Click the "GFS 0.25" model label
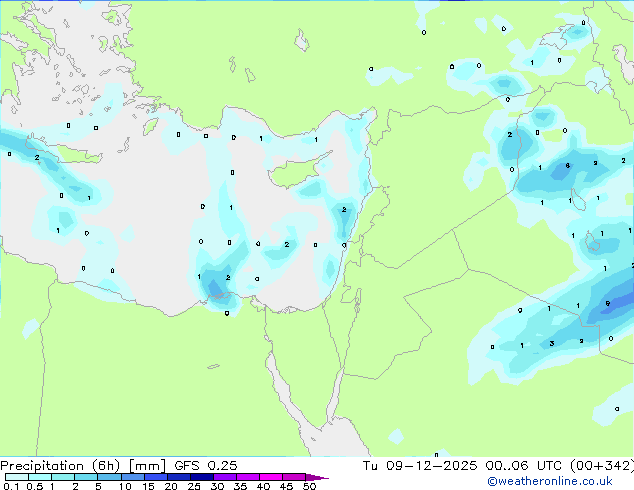This screenshot has width=634, height=490. (206, 466)
